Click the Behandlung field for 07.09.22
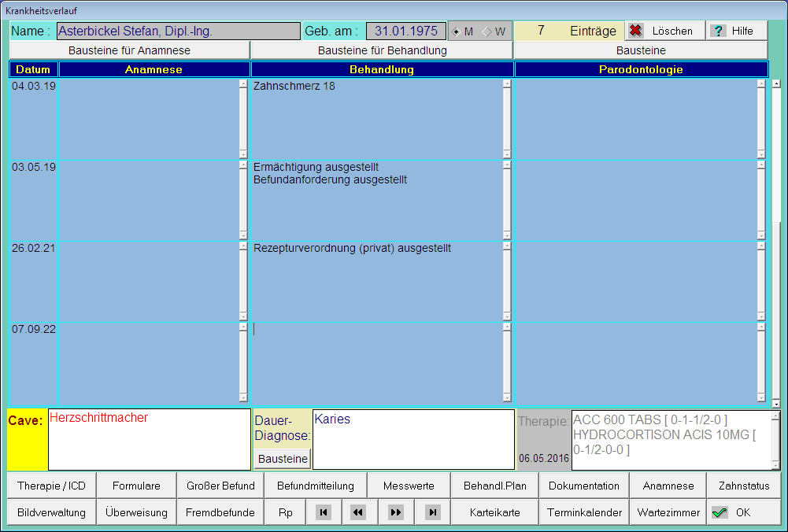Screen dimensions: 788x532 tap(376, 360)
